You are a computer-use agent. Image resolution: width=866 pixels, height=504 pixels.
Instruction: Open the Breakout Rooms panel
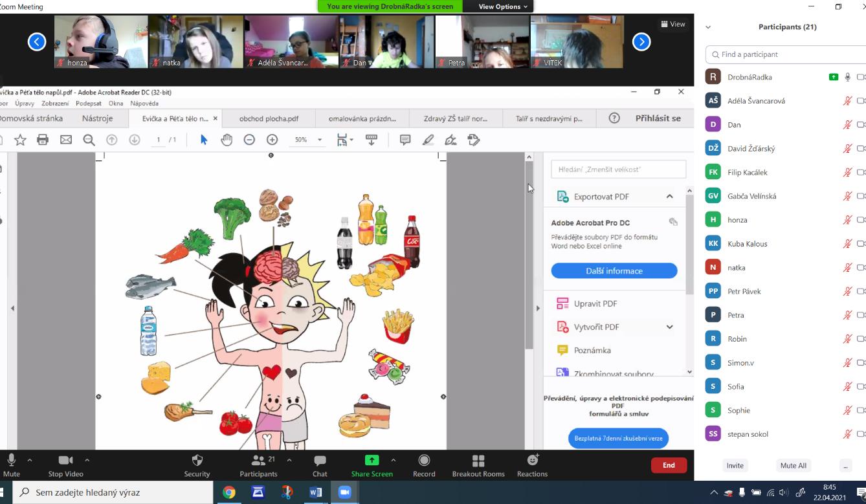[x=478, y=465]
